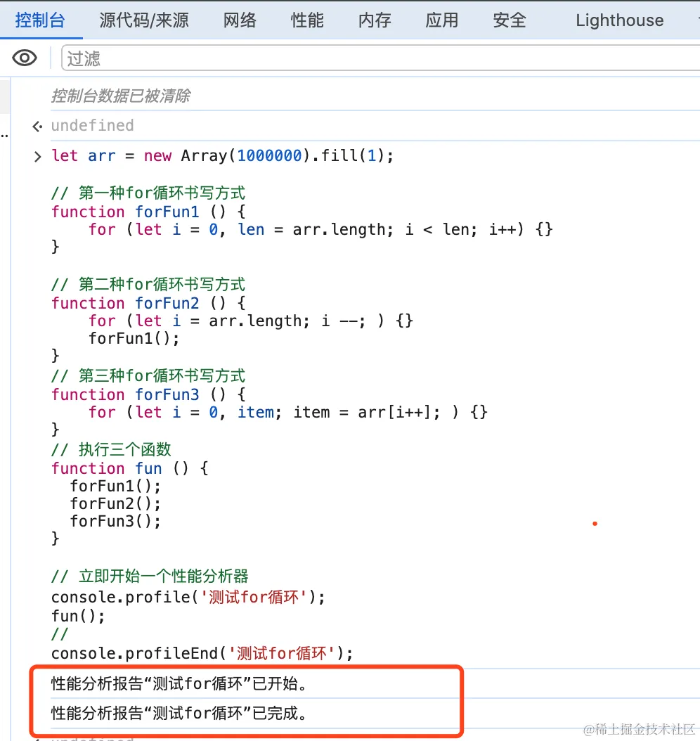Go to the 安全 security tab
700x741 pixels.
coord(510,20)
